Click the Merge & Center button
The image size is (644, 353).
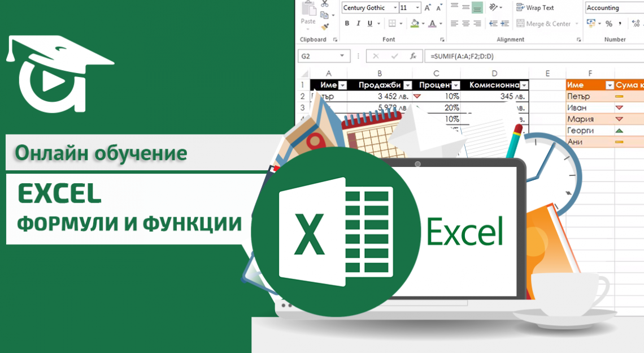tap(543, 23)
